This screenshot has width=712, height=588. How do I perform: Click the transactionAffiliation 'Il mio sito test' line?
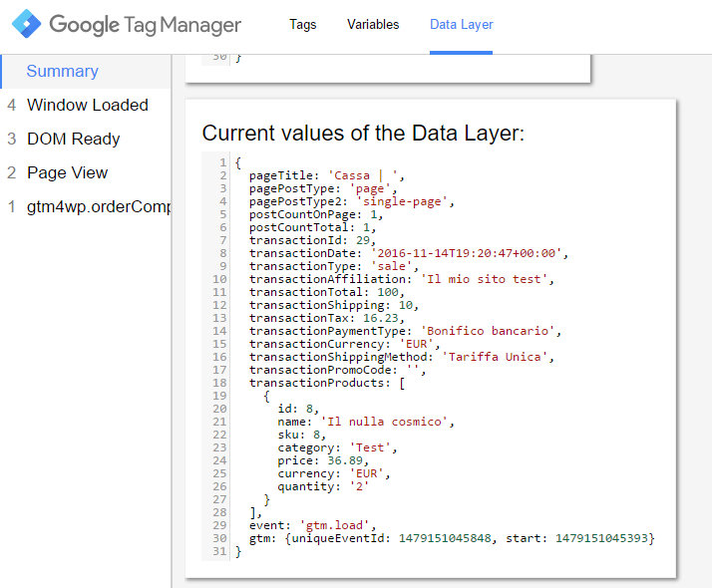tap(402, 279)
